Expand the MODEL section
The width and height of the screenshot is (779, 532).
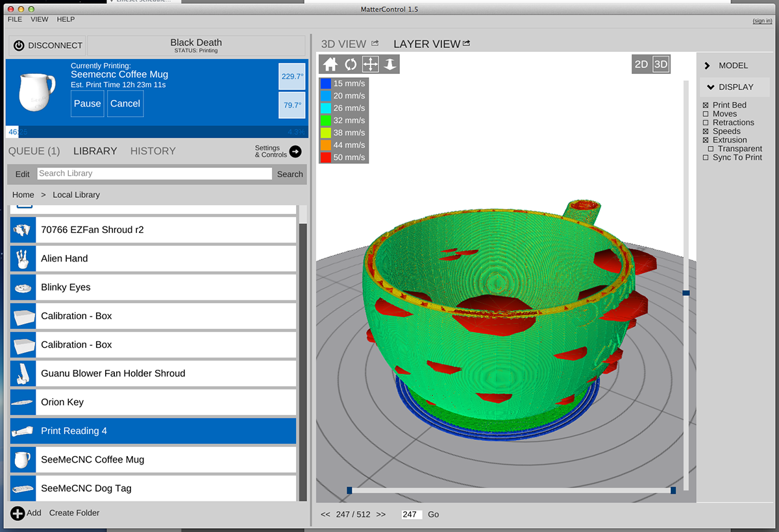707,66
